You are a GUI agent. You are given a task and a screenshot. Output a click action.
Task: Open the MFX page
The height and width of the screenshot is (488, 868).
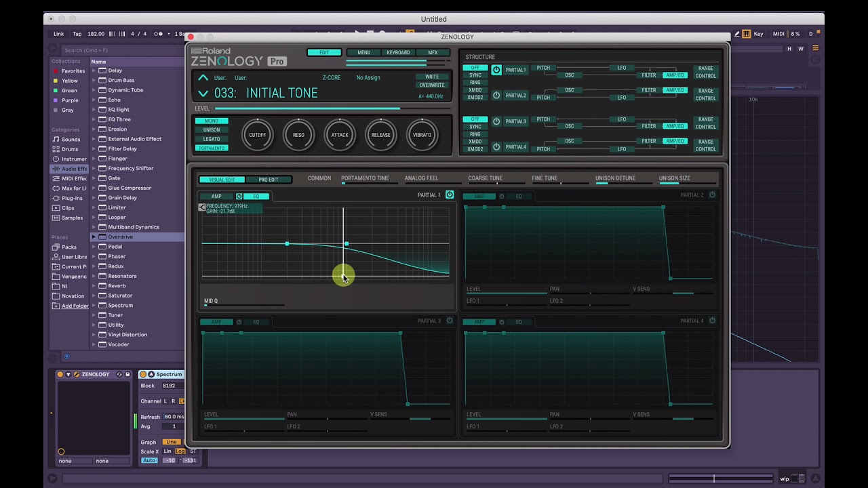pos(433,53)
